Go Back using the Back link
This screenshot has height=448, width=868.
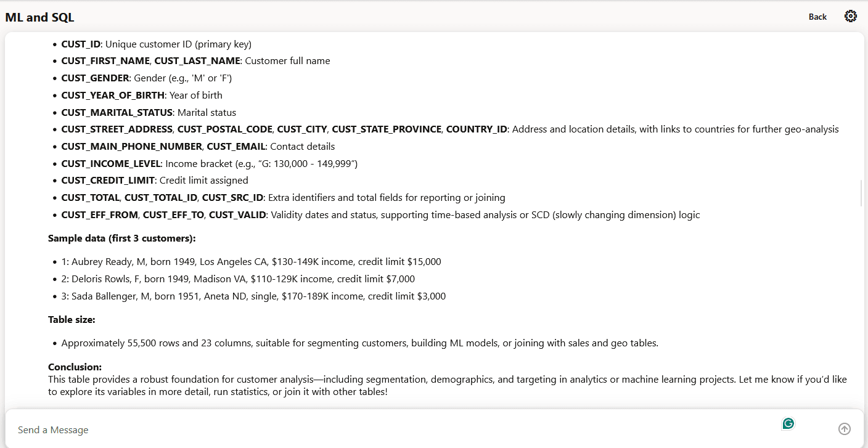[x=817, y=17]
